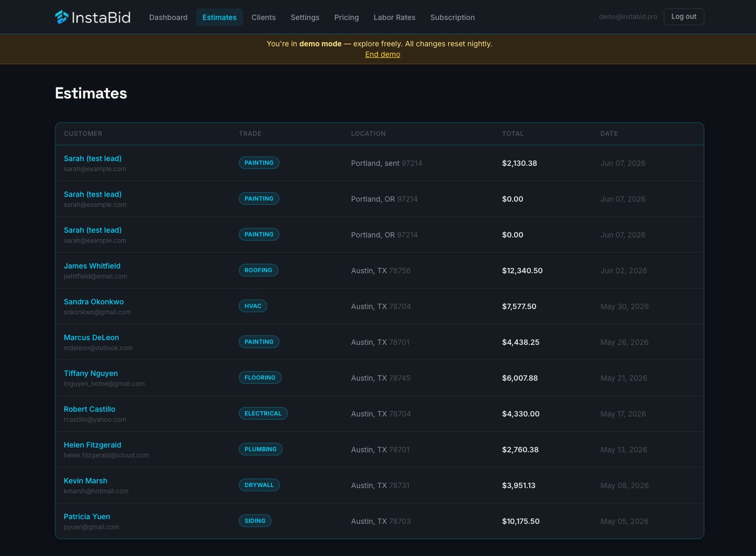This screenshot has width=756, height=556.
Task: Click the May 21, 2026 date
Action: click(624, 378)
